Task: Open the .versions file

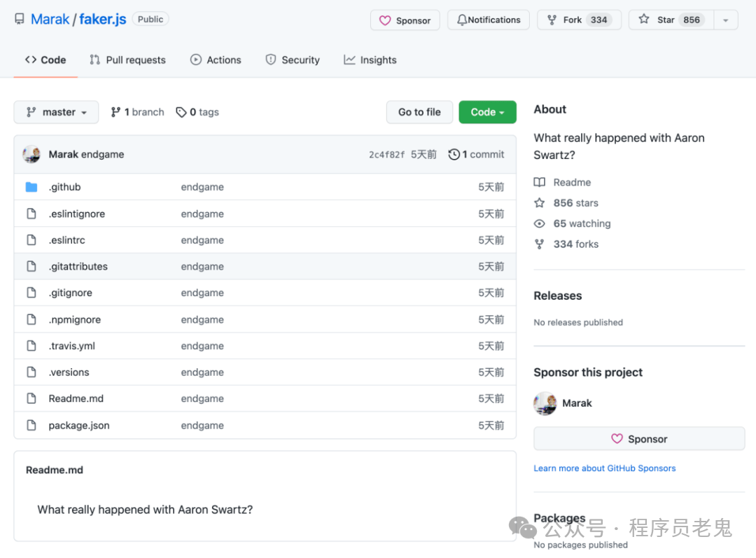Action: (69, 372)
